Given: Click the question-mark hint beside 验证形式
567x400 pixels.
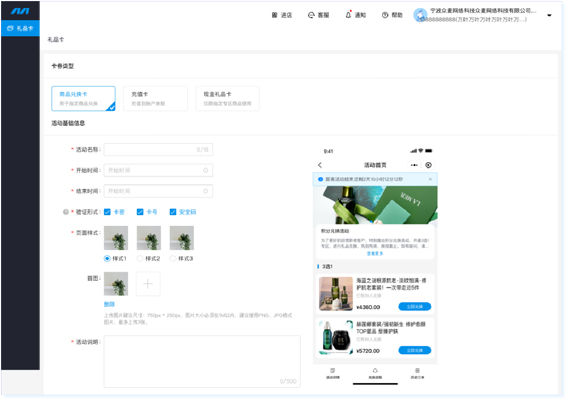Looking at the screenshot, I should (66, 212).
